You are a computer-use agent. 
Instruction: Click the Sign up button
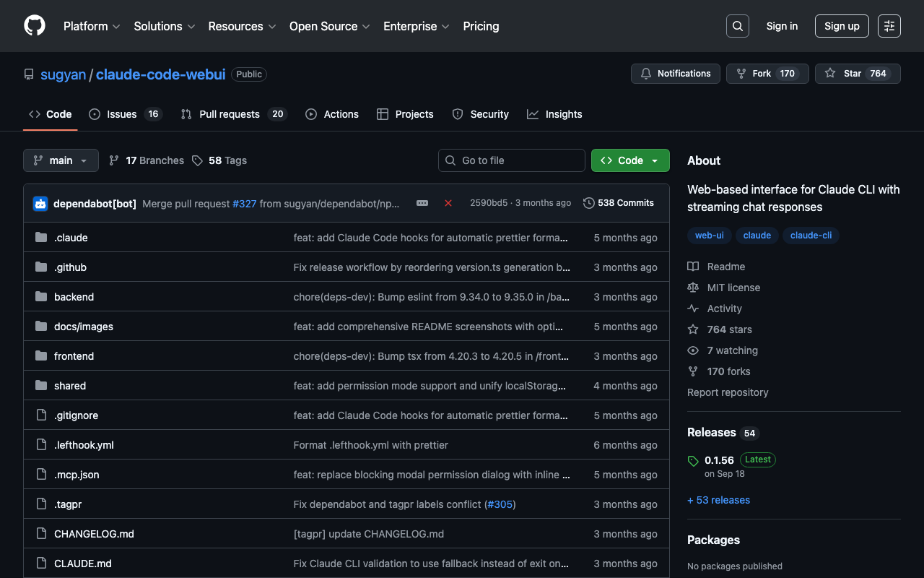pyautogui.click(x=841, y=26)
